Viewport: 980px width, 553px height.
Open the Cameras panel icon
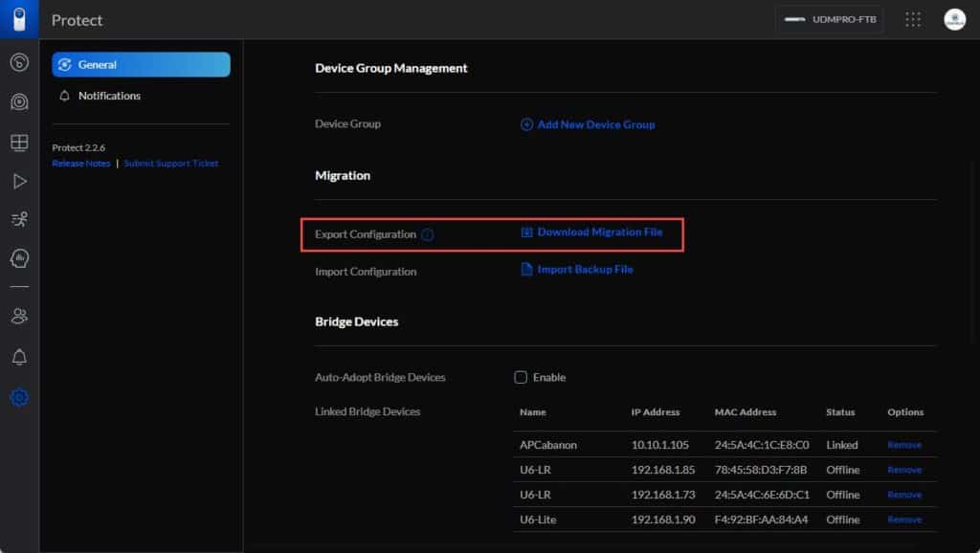pos(19,102)
